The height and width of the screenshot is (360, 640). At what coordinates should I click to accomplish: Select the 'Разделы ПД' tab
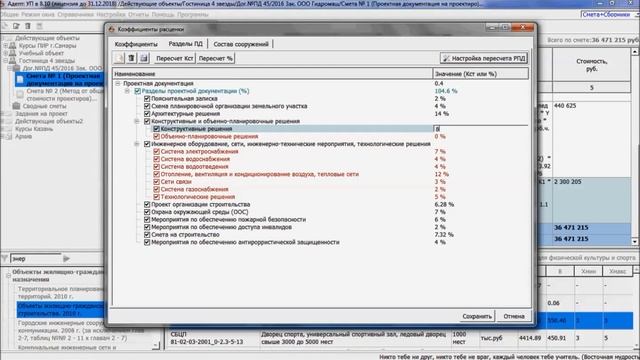pos(185,44)
